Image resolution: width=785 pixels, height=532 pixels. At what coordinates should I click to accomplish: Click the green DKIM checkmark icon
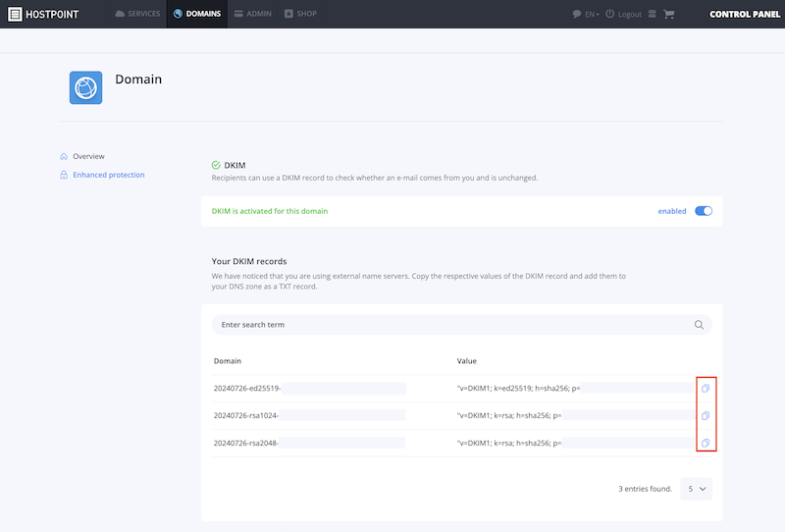(x=216, y=165)
